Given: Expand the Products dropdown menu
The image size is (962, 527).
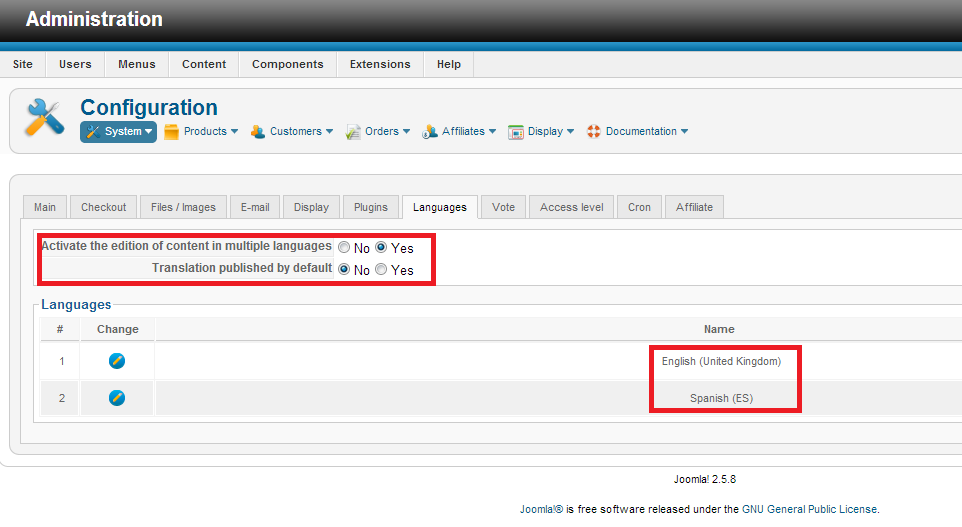Looking at the screenshot, I should click(201, 131).
